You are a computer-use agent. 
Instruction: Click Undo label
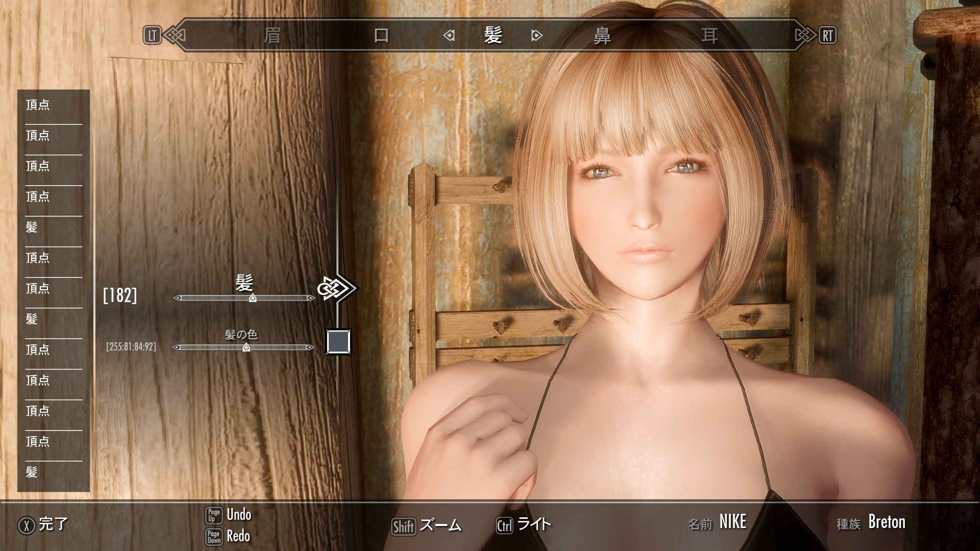pyautogui.click(x=239, y=514)
